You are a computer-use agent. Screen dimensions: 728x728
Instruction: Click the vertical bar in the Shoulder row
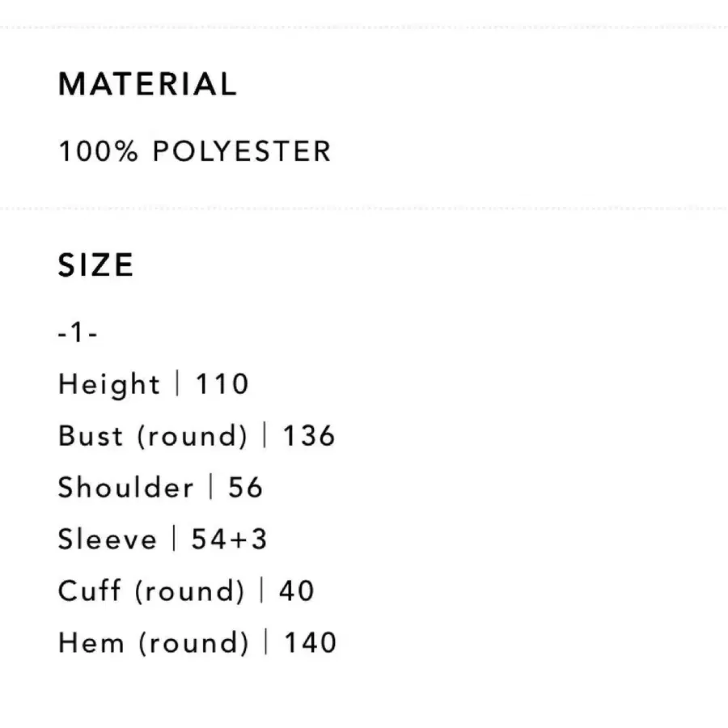tap(211, 488)
